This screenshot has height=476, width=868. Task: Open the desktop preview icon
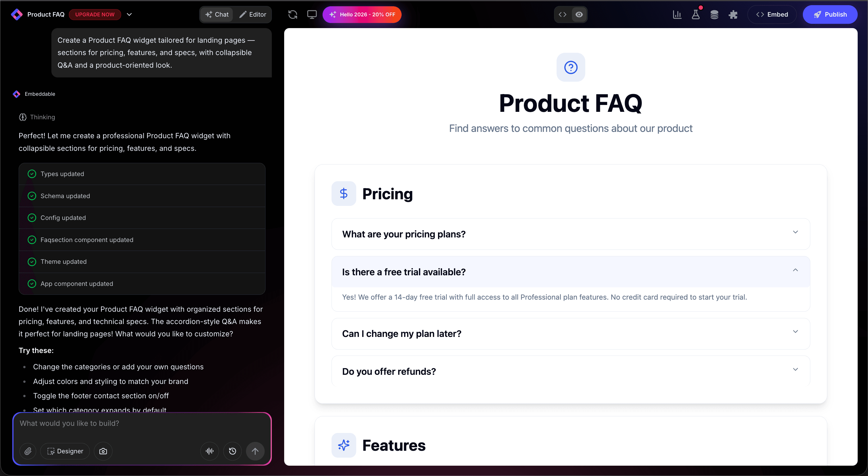[x=312, y=14]
